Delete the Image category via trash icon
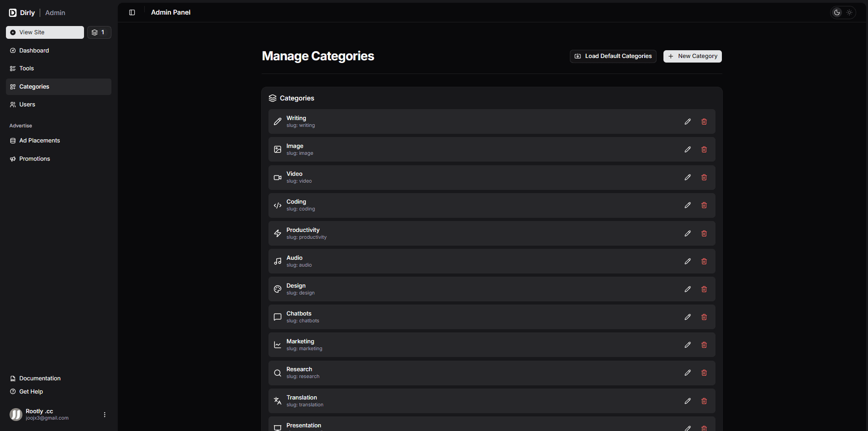 coord(704,149)
